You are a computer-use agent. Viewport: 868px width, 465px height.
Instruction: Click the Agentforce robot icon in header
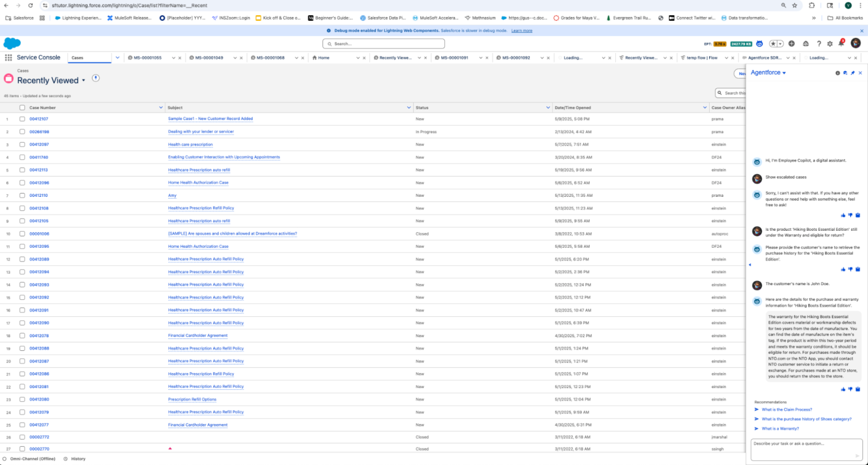[x=759, y=44]
